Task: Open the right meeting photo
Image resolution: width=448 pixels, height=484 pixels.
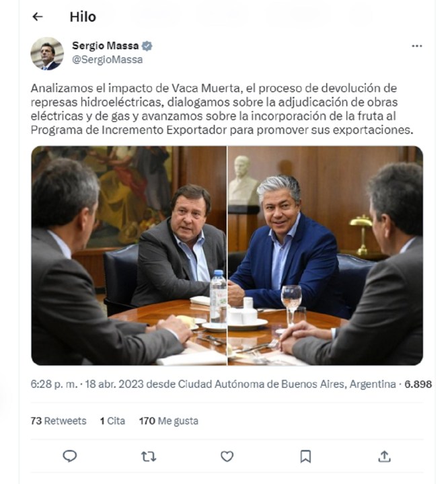Action: pyautogui.click(x=326, y=255)
